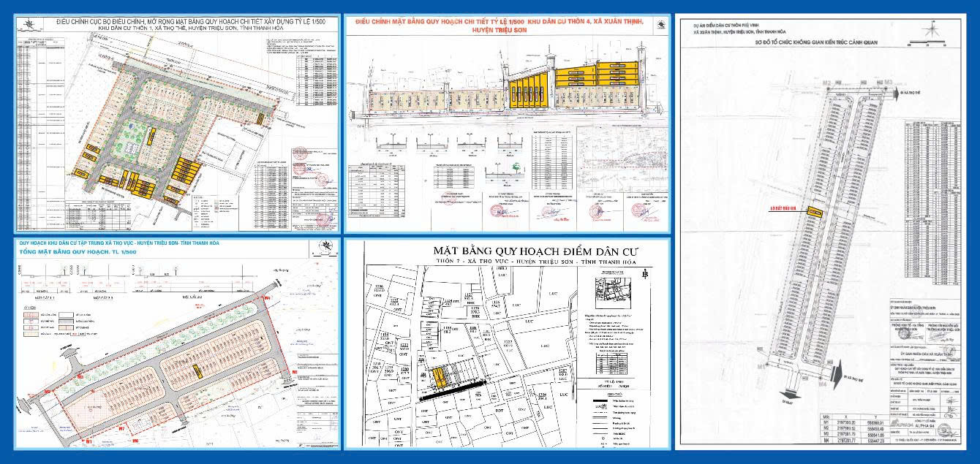Click the orange Thôn 4 Xuân Thịnh map title

tap(500, 27)
